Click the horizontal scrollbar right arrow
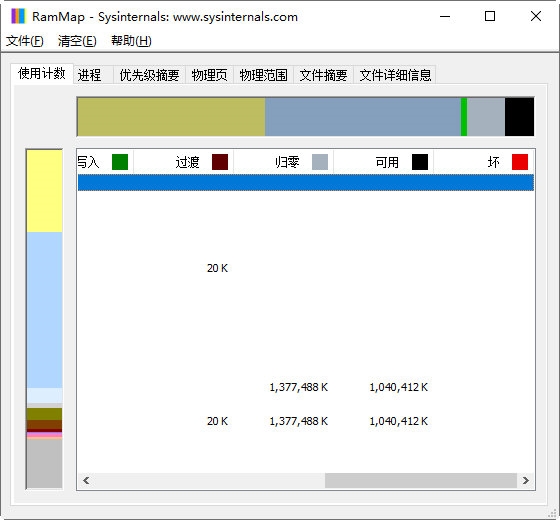This screenshot has width=560, height=520. tap(526, 481)
